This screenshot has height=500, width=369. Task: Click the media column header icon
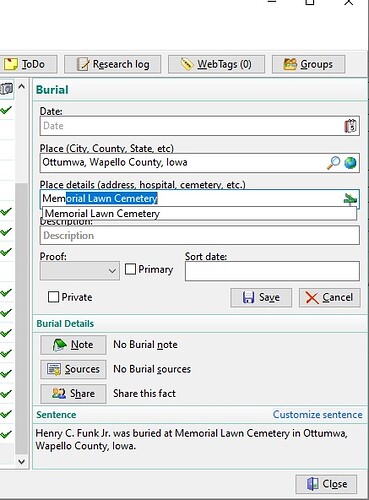(7, 89)
